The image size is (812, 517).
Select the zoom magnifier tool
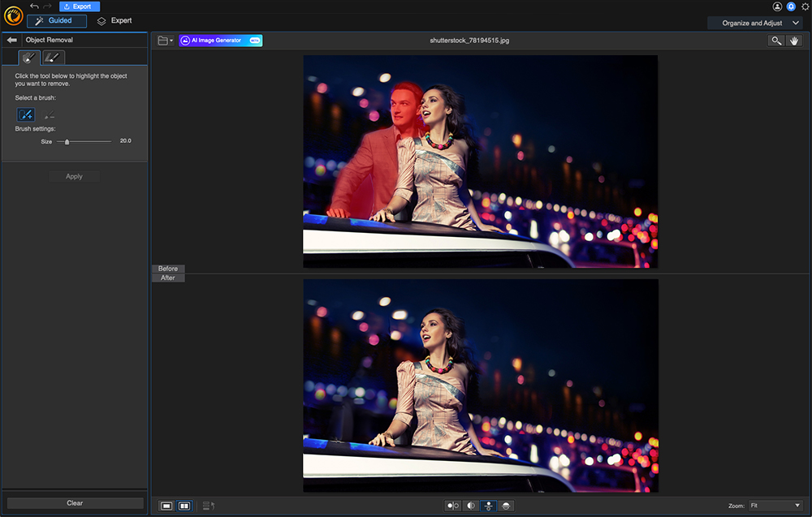[x=776, y=41]
